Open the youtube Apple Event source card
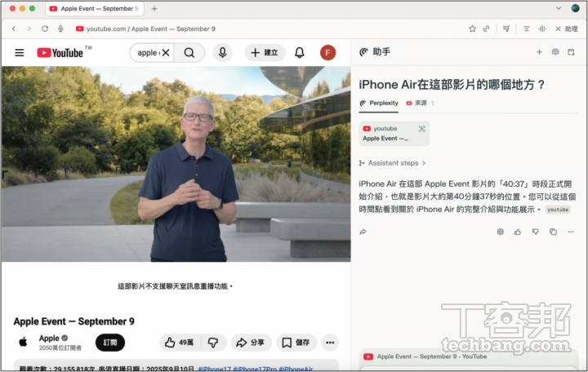The image size is (588, 372). pyautogui.click(x=394, y=133)
